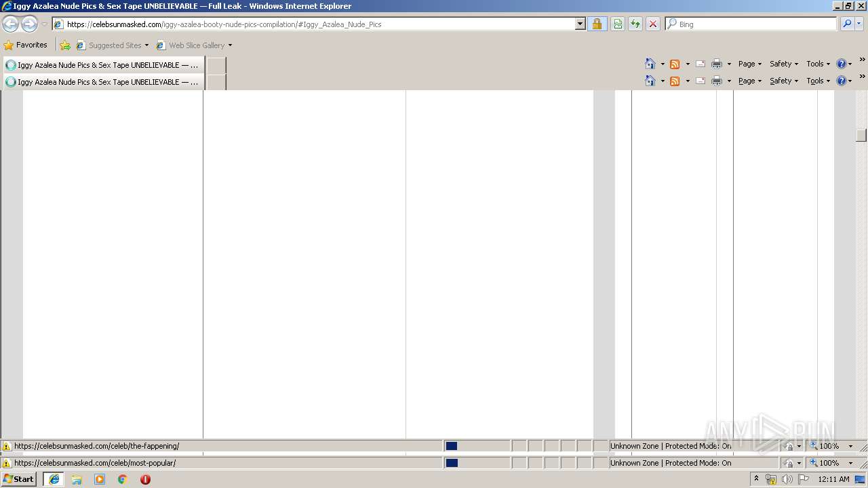Click the Print icon in the lower command bar
This screenshot has width=868, height=488.
[717, 81]
